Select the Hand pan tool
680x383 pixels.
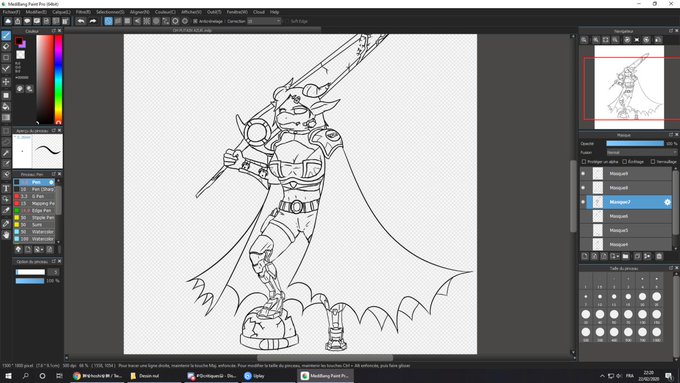coord(6,235)
